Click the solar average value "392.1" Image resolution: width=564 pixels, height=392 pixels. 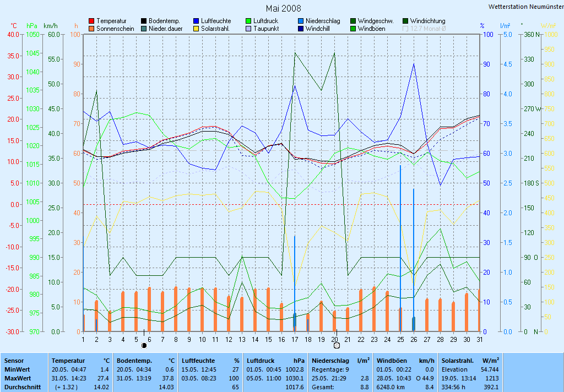click(491, 388)
